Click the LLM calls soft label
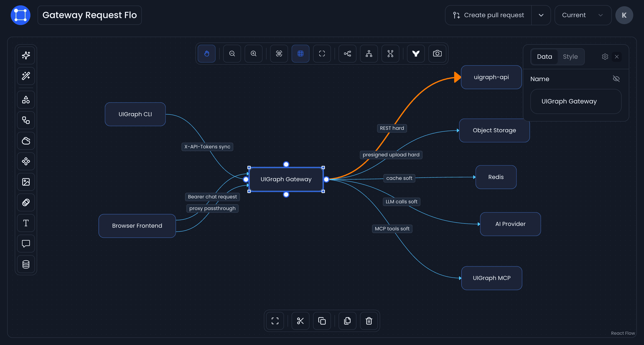This screenshot has width=644, height=345. click(402, 202)
